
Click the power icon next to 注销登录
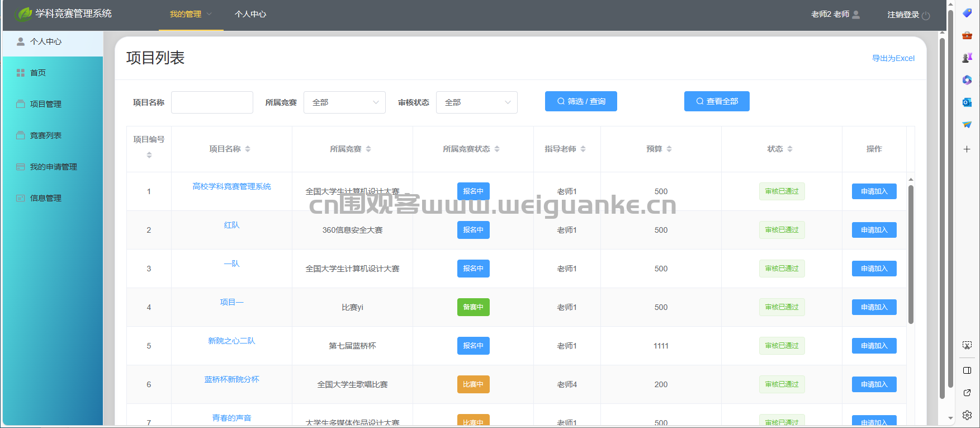click(x=926, y=15)
